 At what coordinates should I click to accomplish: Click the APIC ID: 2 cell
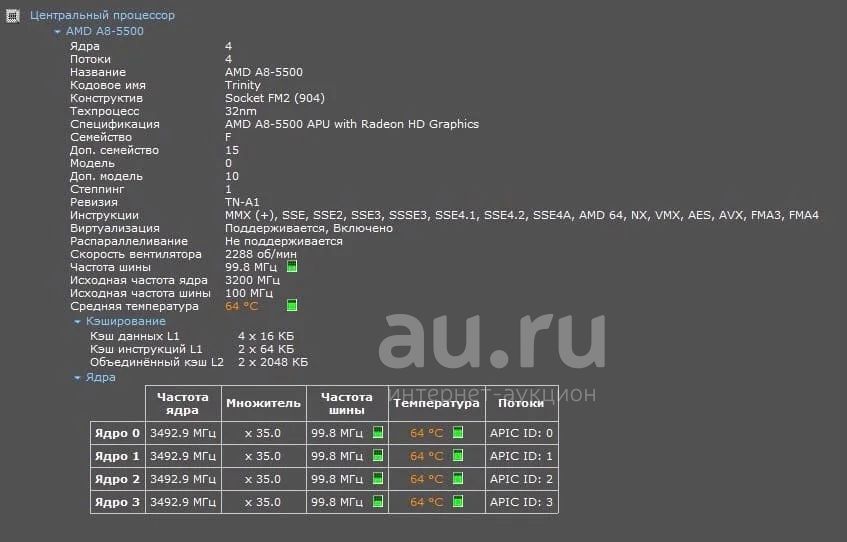pos(521,479)
